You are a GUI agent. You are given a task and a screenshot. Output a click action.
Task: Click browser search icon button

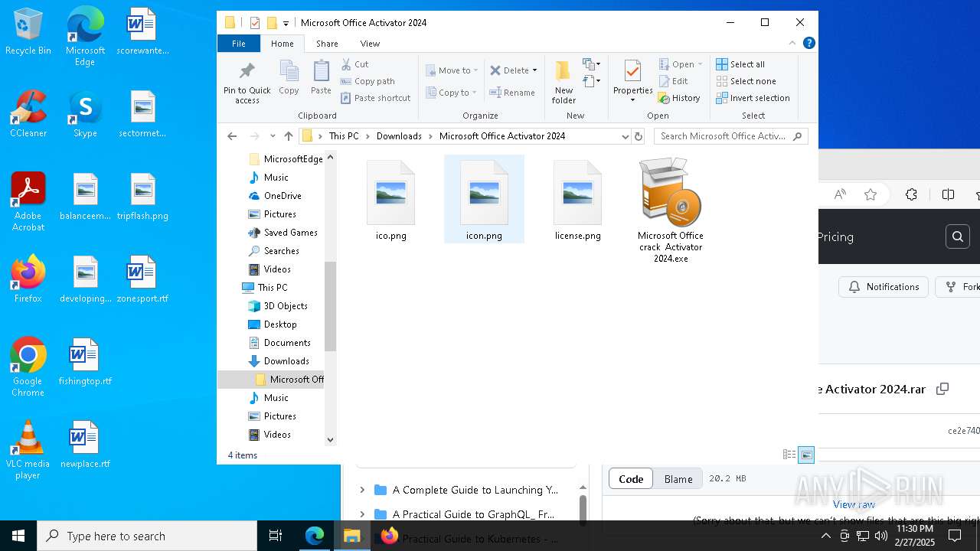(x=957, y=237)
